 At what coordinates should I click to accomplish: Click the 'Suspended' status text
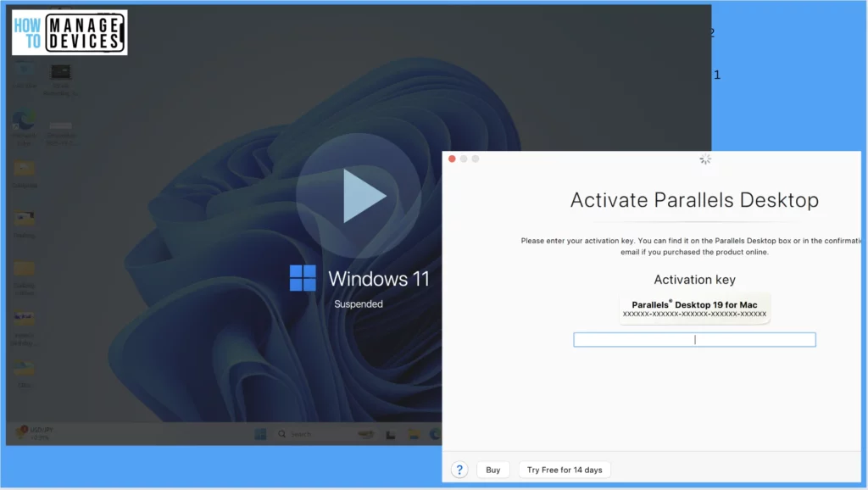tap(359, 304)
